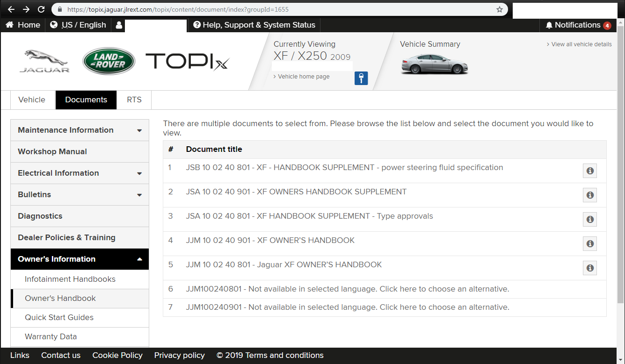Collapse the Owner's Information section
625x364 pixels.
139,259
